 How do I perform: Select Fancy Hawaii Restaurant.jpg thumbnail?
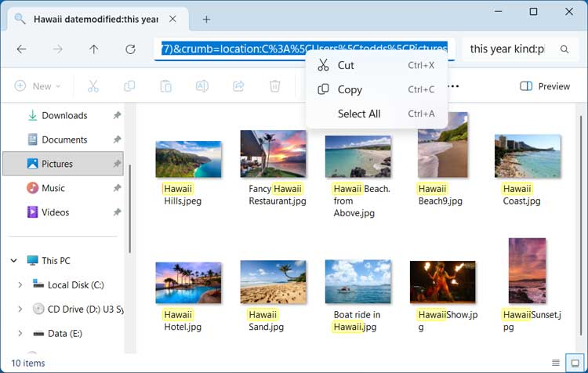[273, 154]
